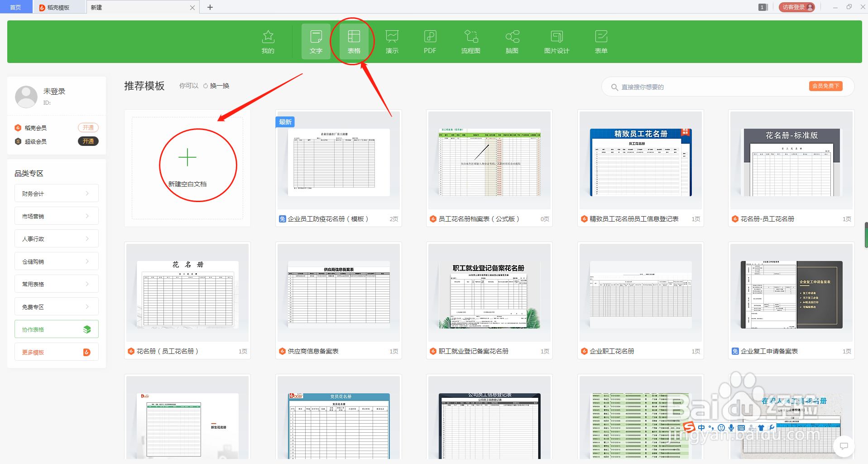Select the 表格 spreadsheet icon in the toolbar
The height and width of the screenshot is (464, 868).
coord(354,41)
